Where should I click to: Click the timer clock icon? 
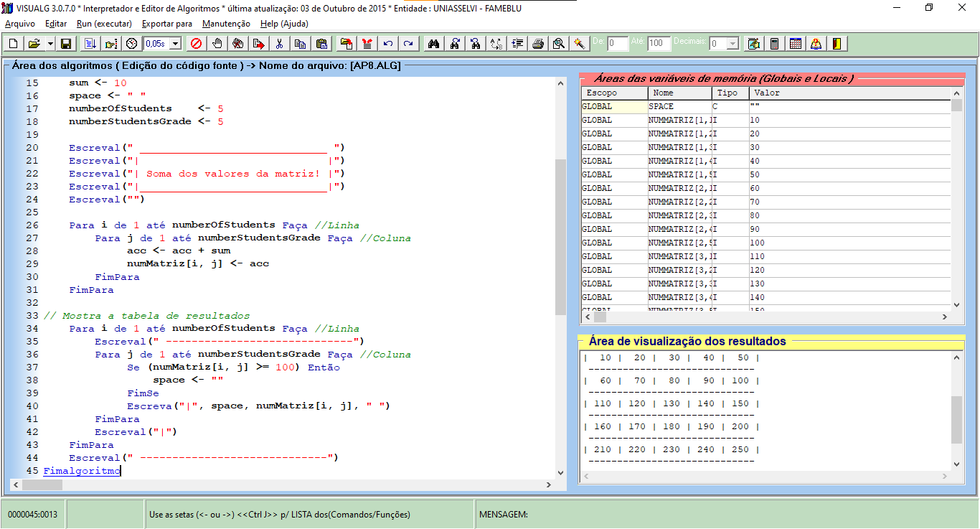coord(131,44)
